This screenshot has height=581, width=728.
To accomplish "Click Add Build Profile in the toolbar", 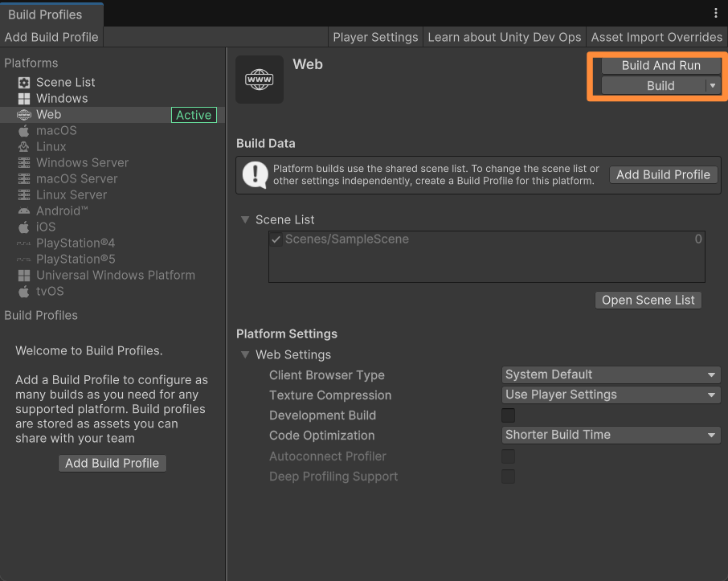I will click(51, 37).
